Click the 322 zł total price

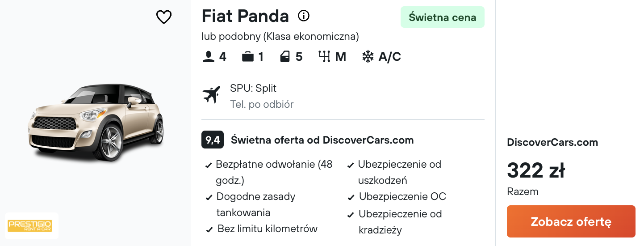pyautogui.click(x=536, y=170)
